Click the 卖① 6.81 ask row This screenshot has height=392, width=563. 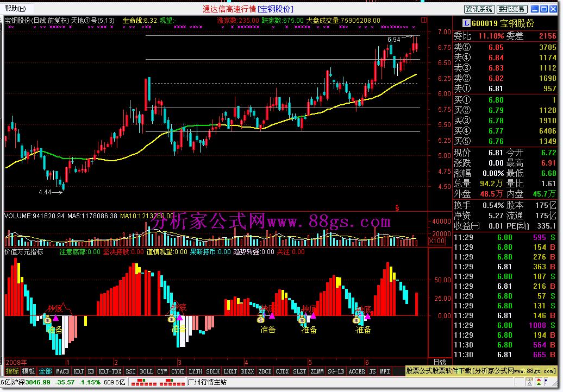point(505,88)
